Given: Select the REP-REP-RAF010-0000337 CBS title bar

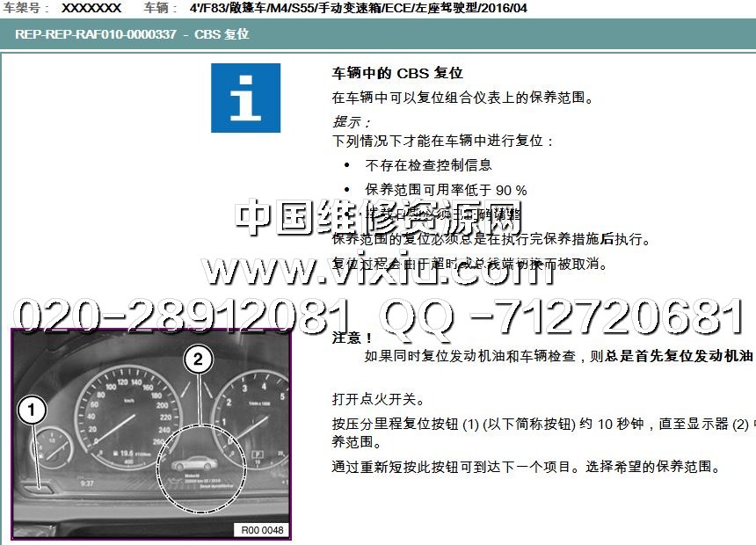Looking at the screenshot, I should pos(132,34).
